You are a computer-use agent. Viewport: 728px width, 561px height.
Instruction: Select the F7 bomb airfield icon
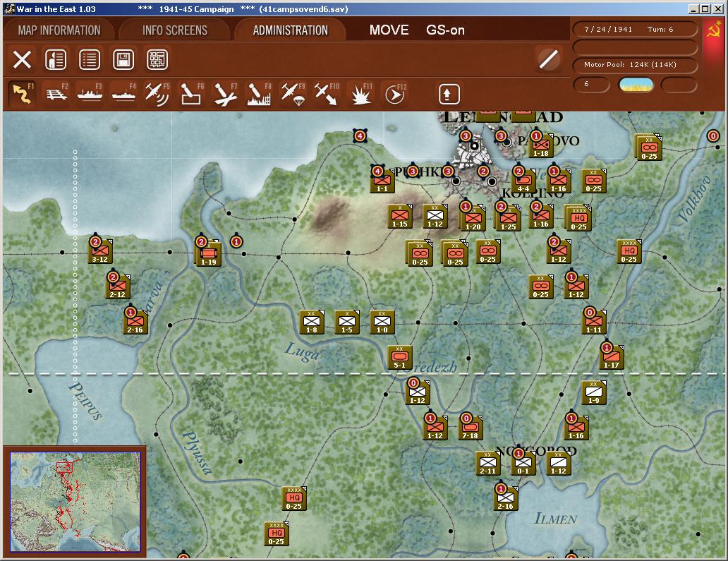(x=225, y=93)
